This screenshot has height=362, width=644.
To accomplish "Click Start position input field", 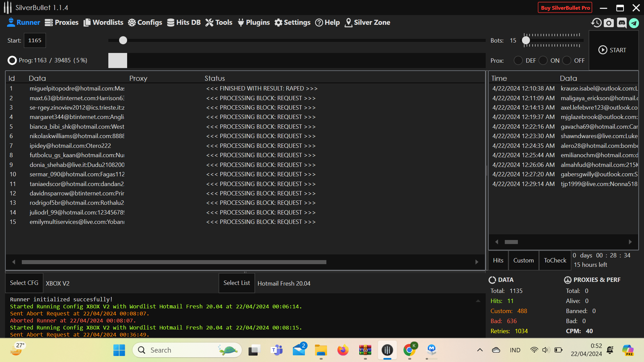I will point(35,40).
